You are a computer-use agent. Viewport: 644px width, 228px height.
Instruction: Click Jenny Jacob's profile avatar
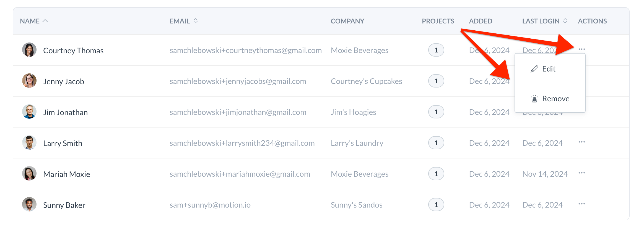point(29,81)
